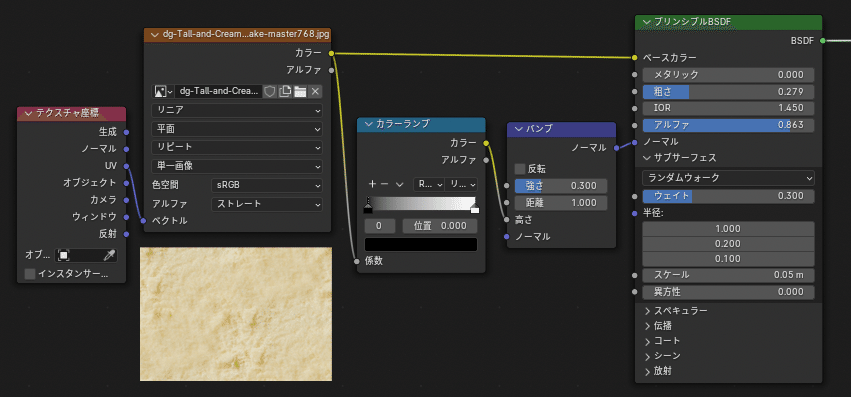Image resolution: width=851 pixels, height=397 pixels.
Task: Click the 高さ input socket on bump node
Action: tap(506, 220)
